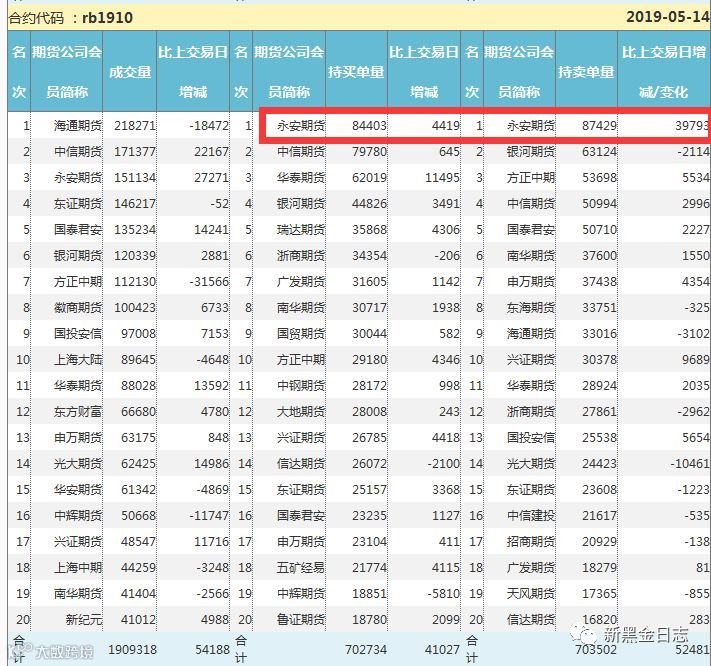This screenshot has height=666, width=711.
Task: Select total long position 702734
Action: point(366,650)
